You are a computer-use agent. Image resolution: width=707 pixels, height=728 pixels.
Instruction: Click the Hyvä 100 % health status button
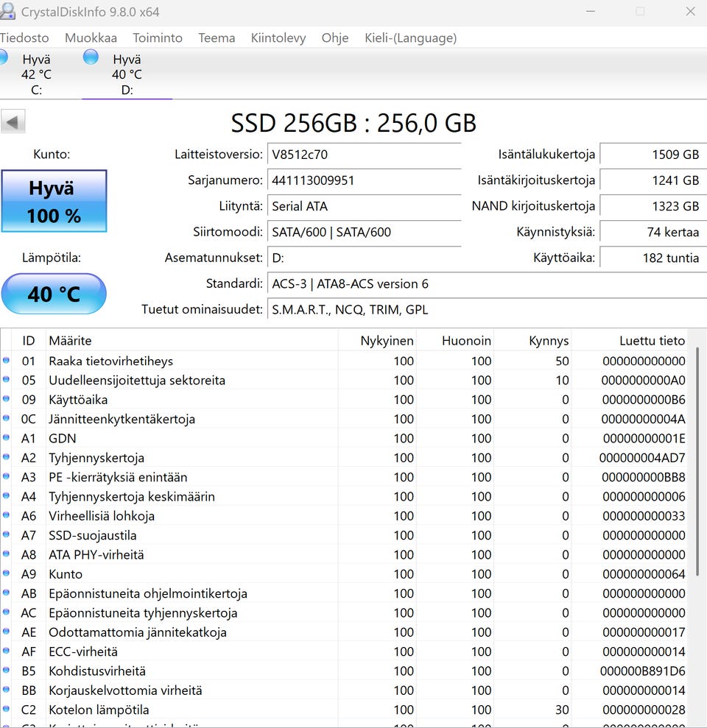pyautogui.click(x=54, y=201)
